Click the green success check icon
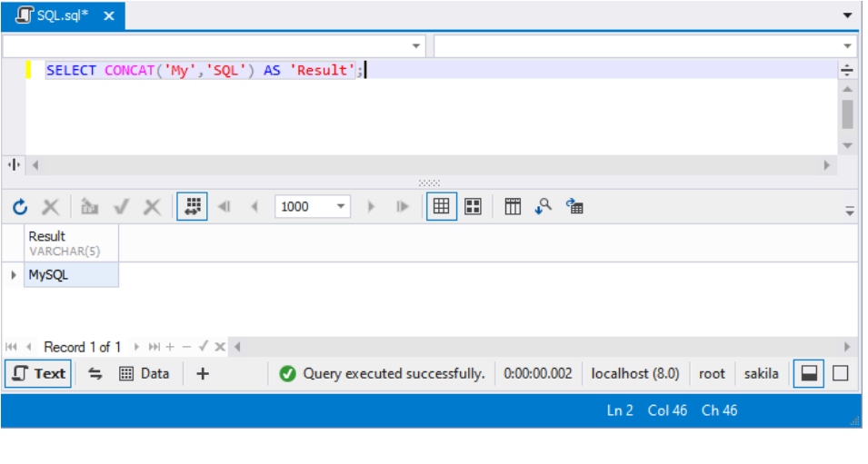Image resolution: width=868 pixels, height=464 pixels. tap(287, 374)
